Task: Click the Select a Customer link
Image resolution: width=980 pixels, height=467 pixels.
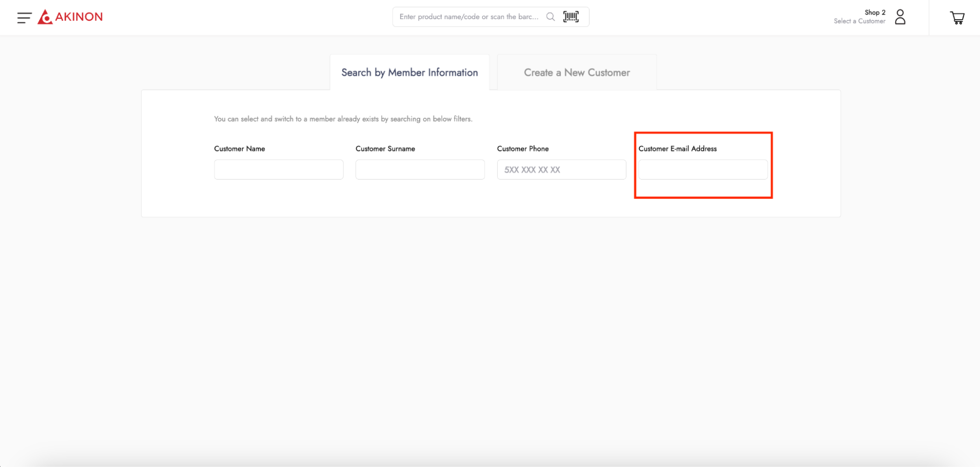Action: [859, 21]
